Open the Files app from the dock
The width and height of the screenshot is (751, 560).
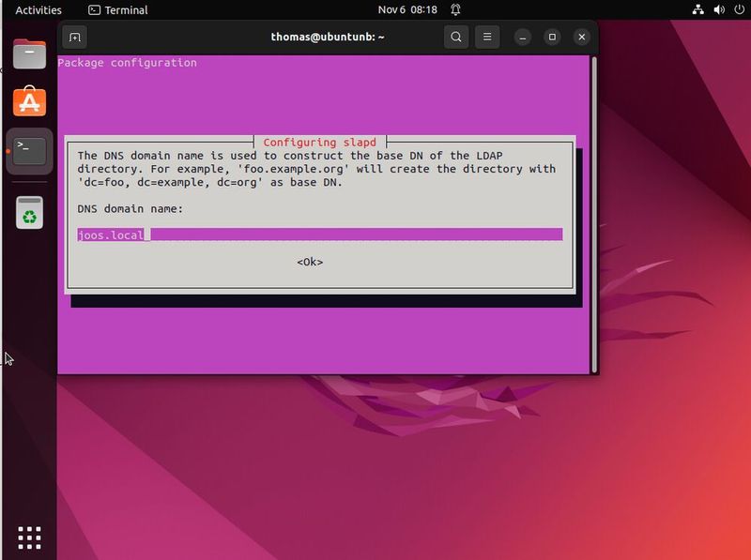pyautogui.click(x=28, y=53)
